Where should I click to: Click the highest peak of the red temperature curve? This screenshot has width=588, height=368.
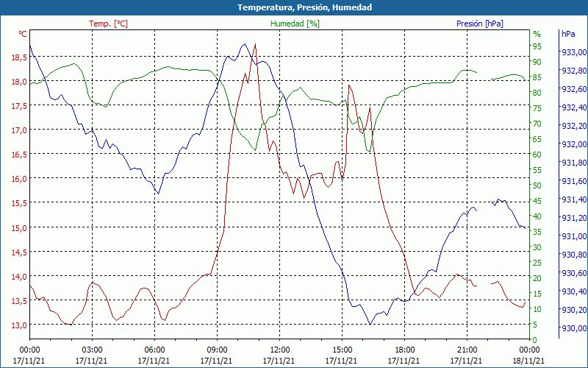(x=255, y=44)
